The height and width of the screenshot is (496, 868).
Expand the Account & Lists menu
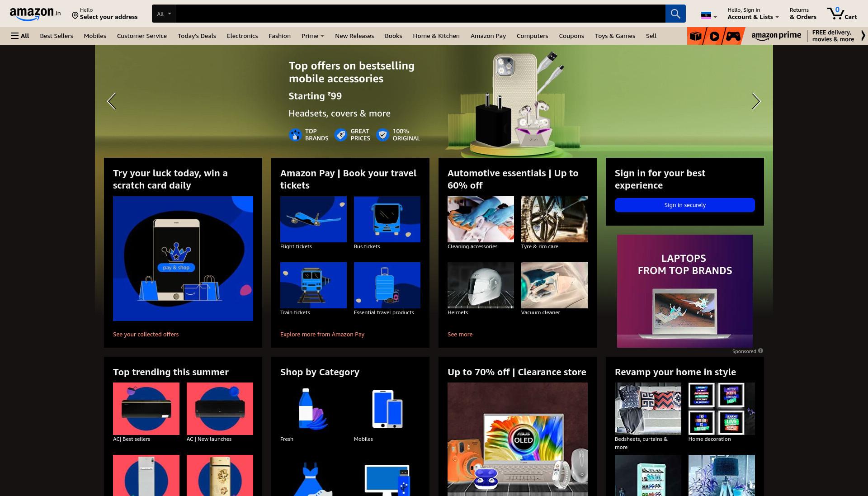(753, 14)
